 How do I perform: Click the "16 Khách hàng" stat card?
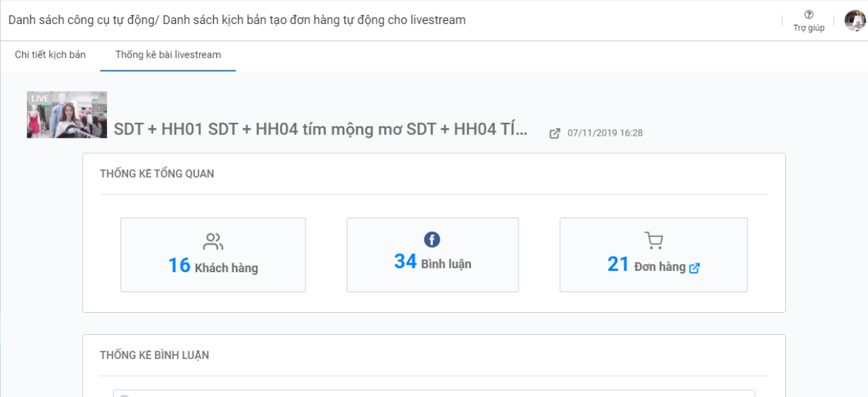pos(213,254)
